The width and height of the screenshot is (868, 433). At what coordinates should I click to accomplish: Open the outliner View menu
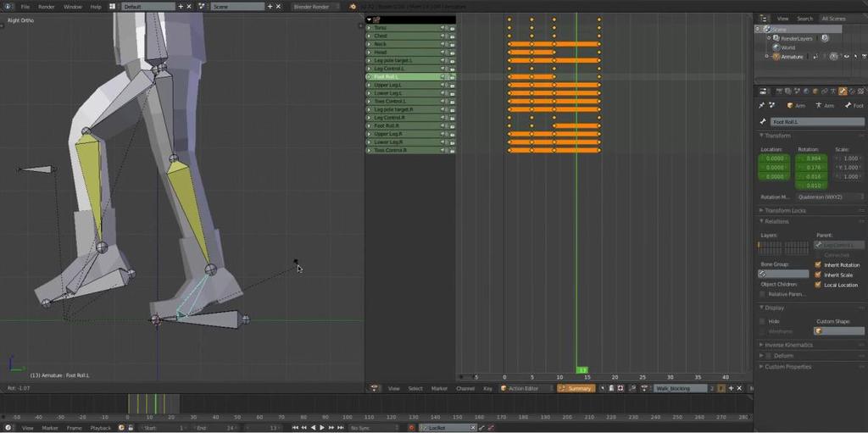[x=782, y=19]
